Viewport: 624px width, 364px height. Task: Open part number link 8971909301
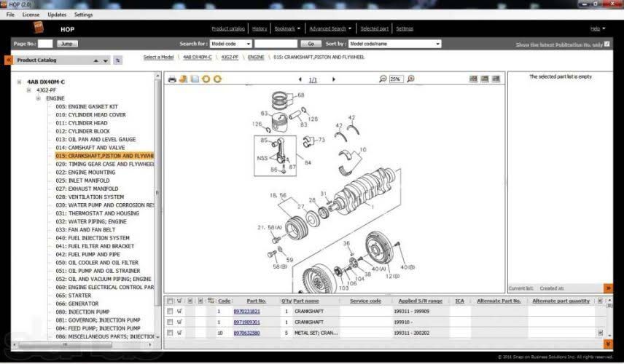(x=246, y=323)
